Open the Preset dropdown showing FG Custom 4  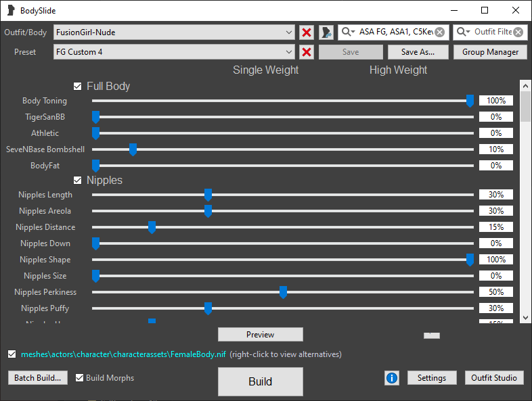[x=289, y=52]
